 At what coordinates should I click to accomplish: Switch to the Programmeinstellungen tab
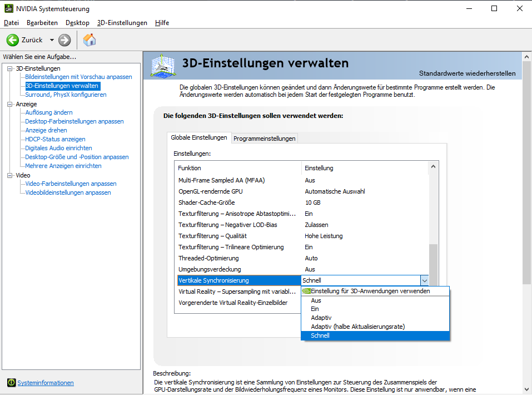(x=264, y=139)
